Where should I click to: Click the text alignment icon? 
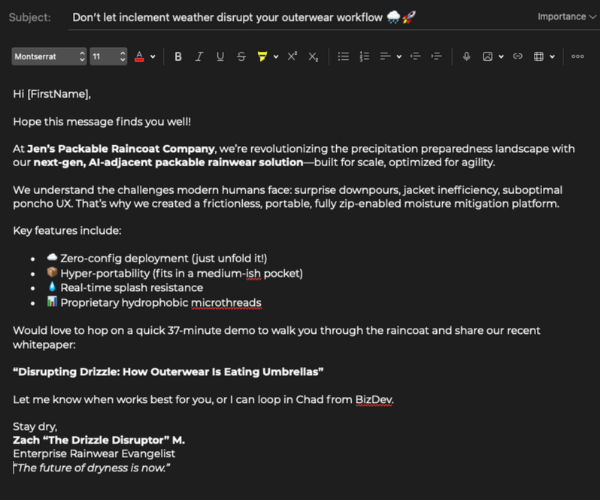coord(385,57)
